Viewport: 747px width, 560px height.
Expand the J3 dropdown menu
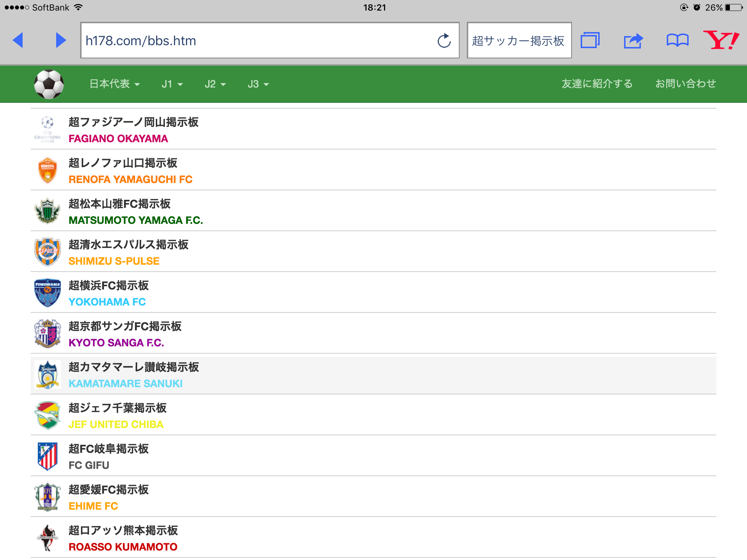tap(258, 84)
